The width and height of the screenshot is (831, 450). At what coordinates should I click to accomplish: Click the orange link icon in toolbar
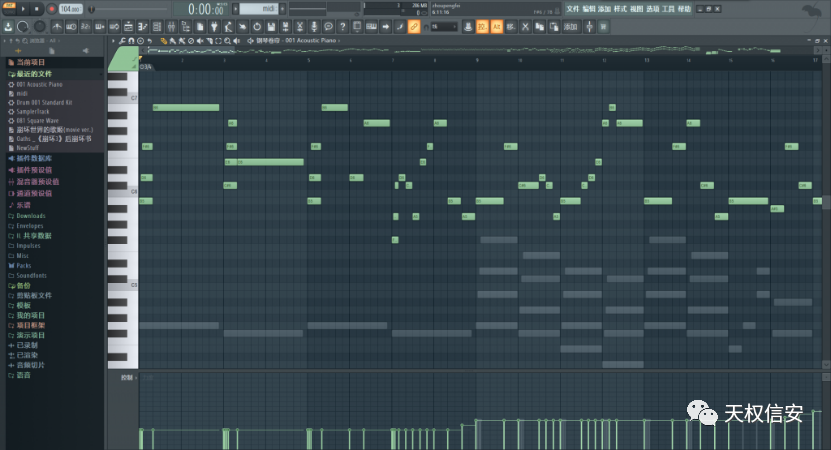click(x=414, y=26)
